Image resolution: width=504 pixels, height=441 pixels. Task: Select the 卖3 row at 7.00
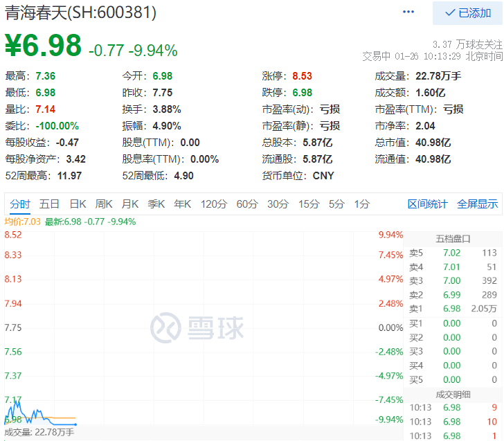point(453,280)
